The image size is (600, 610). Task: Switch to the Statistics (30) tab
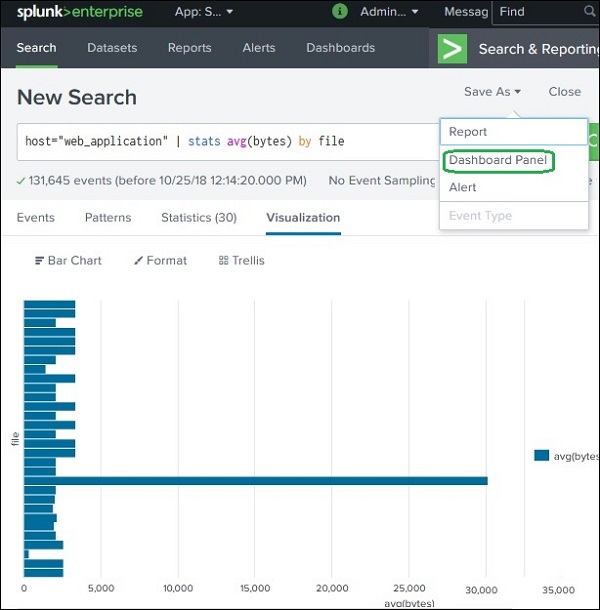pos(199,217)
